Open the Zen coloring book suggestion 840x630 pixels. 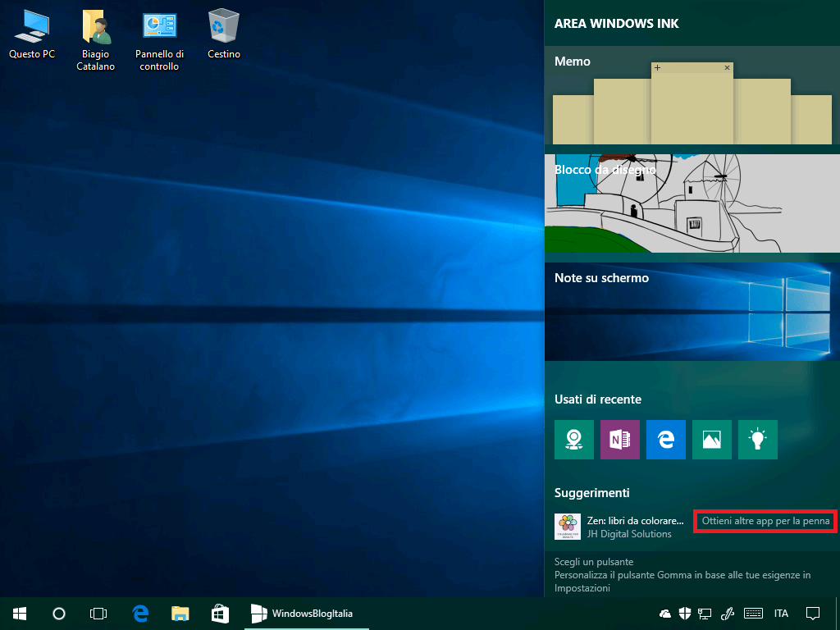[x=568, y=525]
